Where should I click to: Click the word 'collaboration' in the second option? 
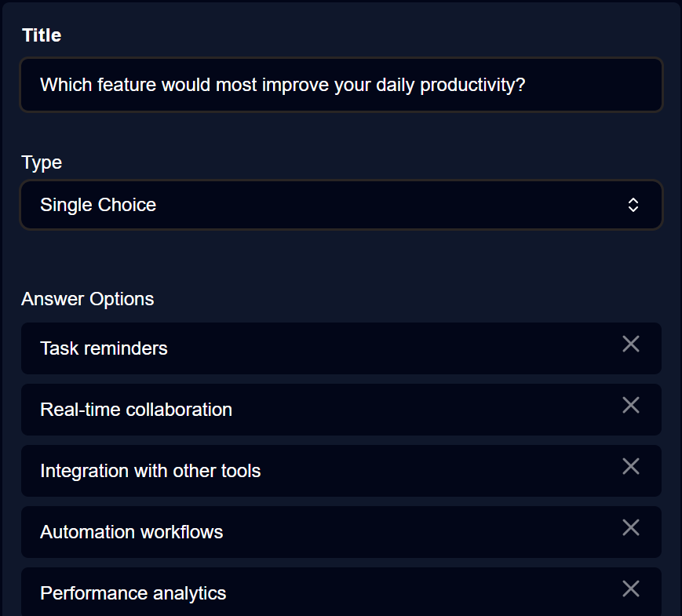(179, 410)
